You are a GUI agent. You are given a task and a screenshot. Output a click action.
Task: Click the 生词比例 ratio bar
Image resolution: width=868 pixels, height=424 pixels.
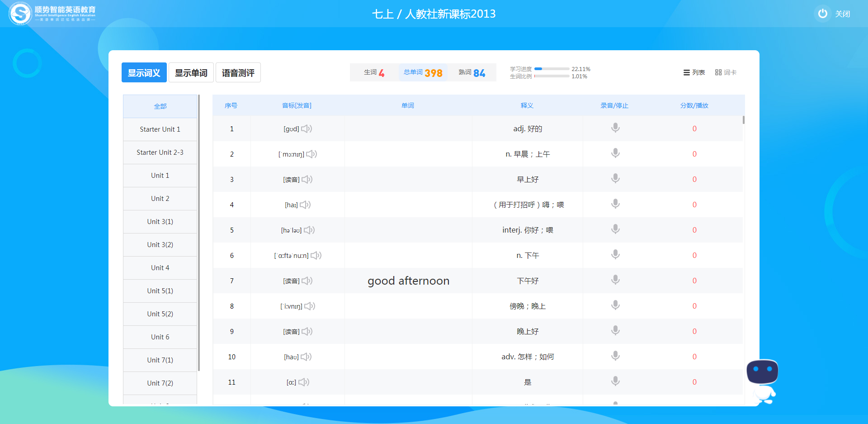pos(552,76)
